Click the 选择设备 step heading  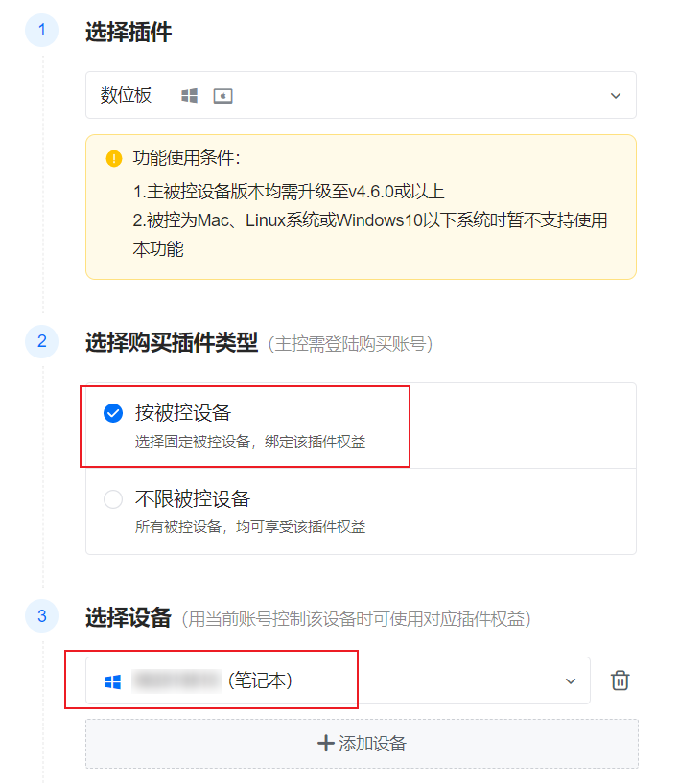pyautogui.click(x=129, y=618)
